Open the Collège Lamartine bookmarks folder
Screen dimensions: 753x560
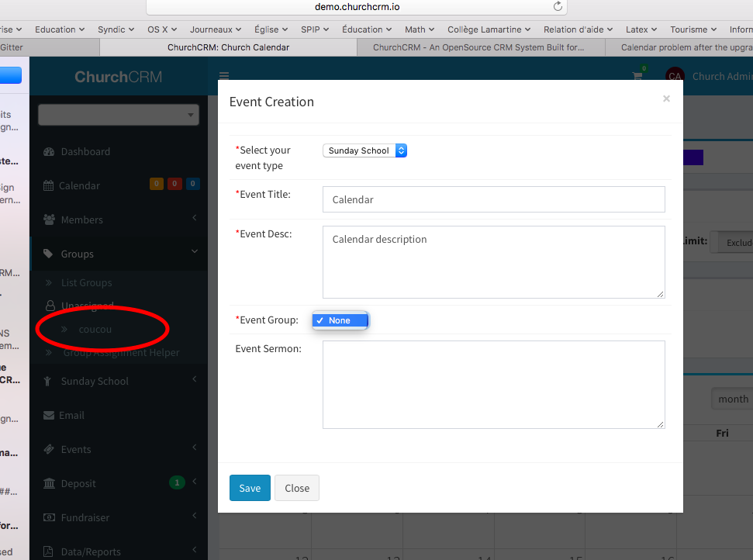pyautogui.click(x=489, y=29)
